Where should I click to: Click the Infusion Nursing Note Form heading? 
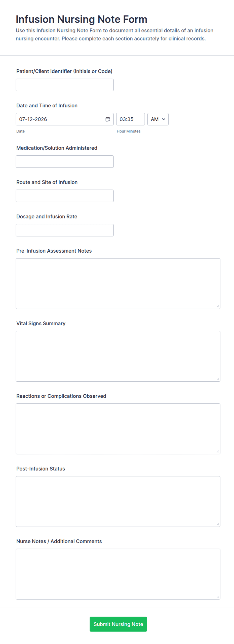click(82, 19)
